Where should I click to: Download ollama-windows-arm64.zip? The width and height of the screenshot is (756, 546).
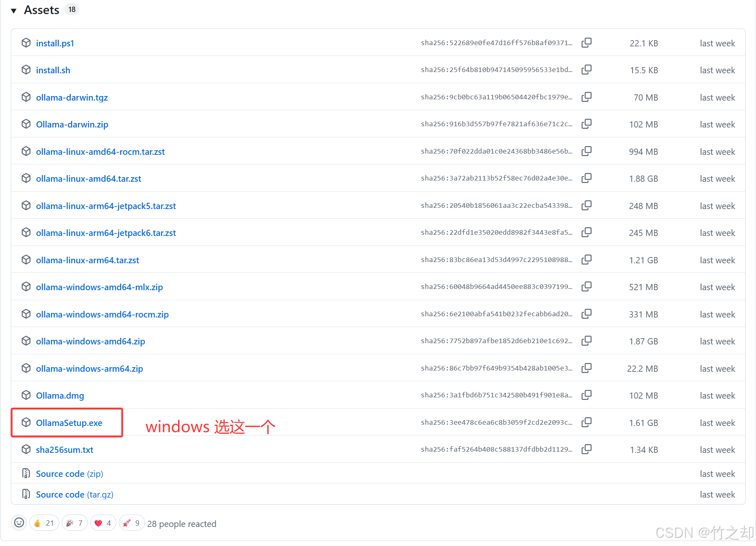pyautogui.click(x=89, y=368)
